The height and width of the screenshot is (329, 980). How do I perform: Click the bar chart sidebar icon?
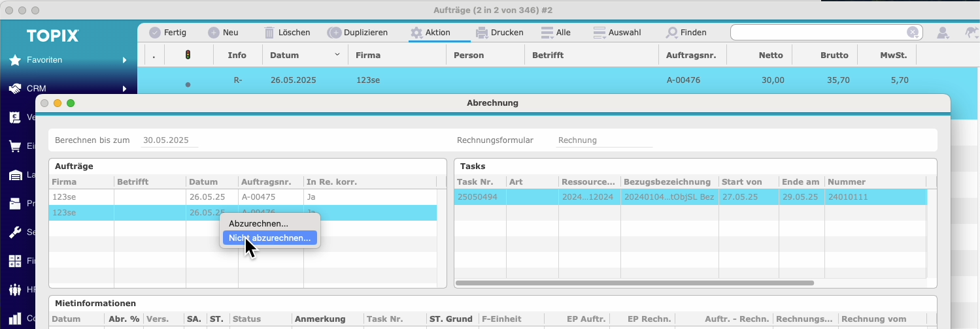click(14, 319)
